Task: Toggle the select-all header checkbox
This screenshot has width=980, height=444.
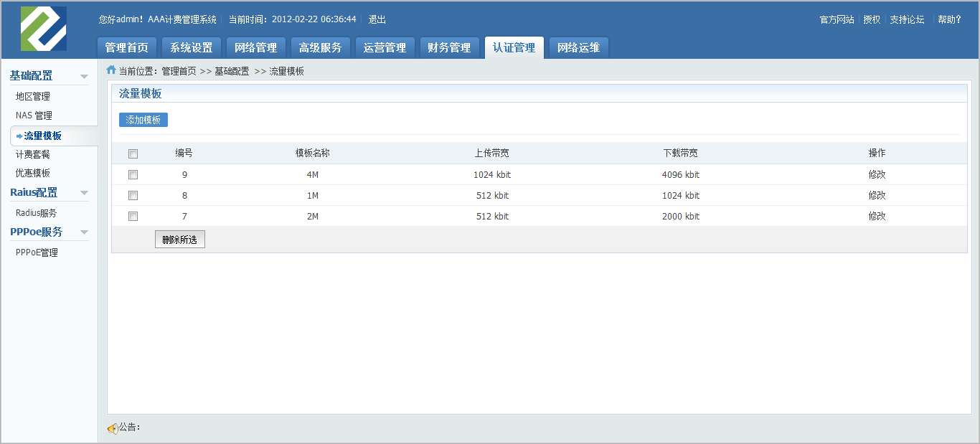Action: [133, 153]
